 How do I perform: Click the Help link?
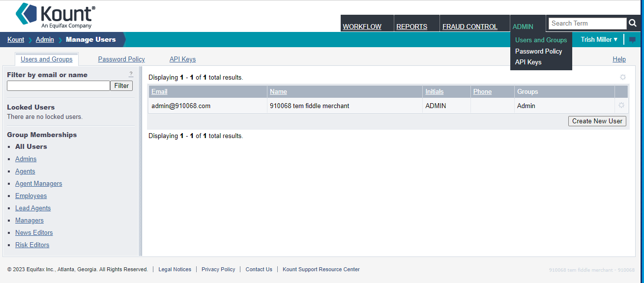coord(619,59)
